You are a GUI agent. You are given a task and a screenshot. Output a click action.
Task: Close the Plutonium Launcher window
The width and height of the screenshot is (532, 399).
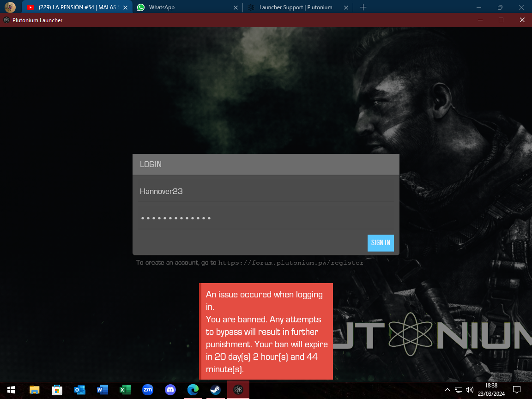pos(522,20)
